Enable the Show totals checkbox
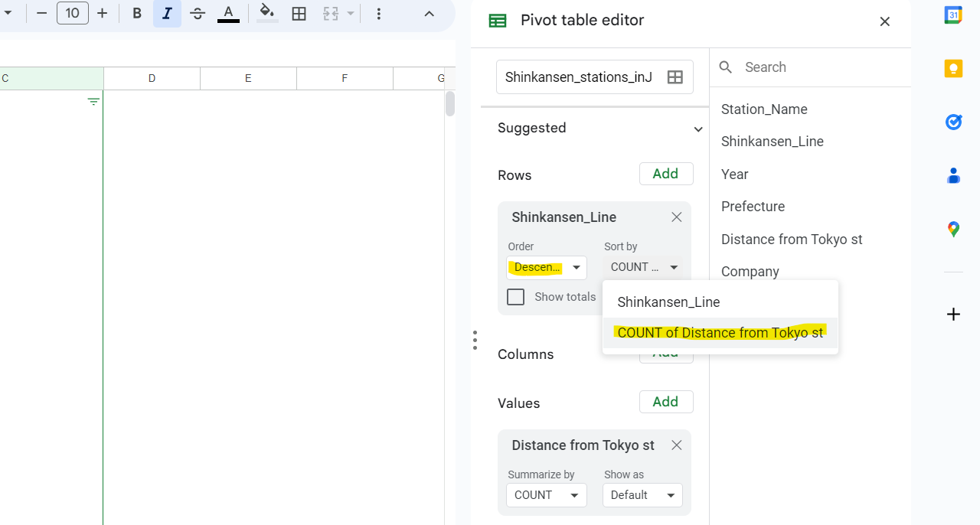This screenshot has width=980, height=525. (x=516, y=297)
